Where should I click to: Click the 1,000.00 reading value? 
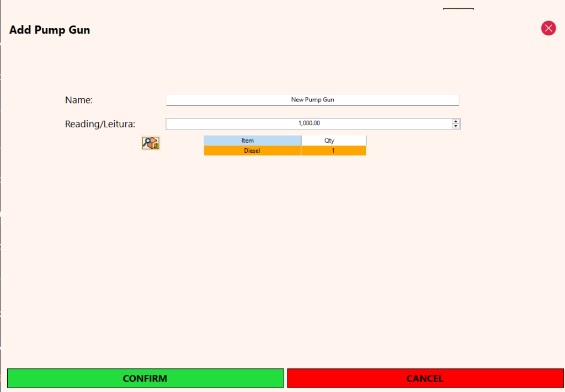309,123
